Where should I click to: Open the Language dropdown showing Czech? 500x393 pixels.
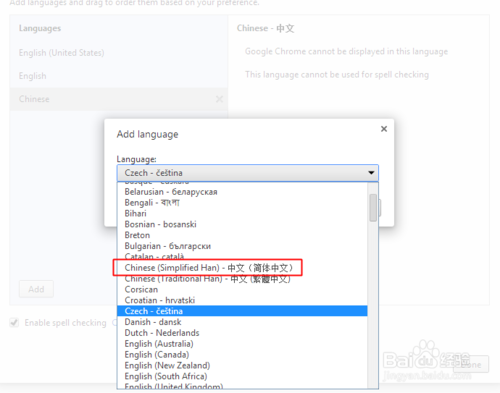pyautogui.click(x=248, y=173)
